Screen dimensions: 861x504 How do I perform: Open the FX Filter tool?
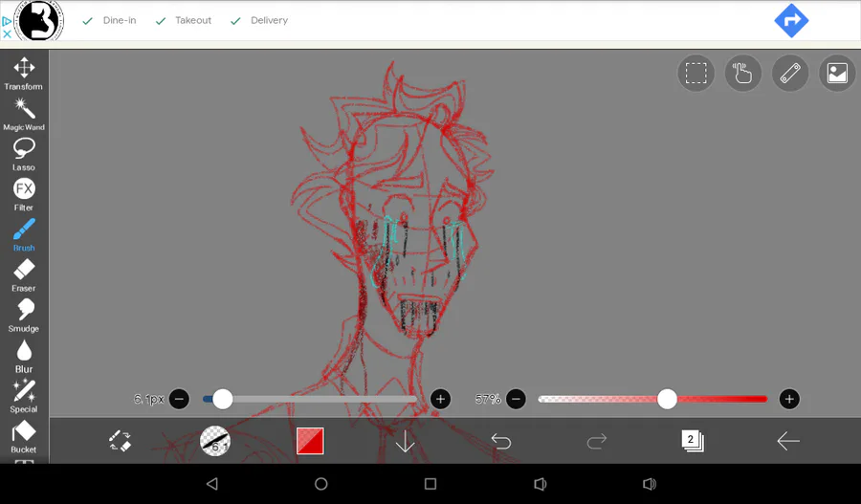point(24,195)
